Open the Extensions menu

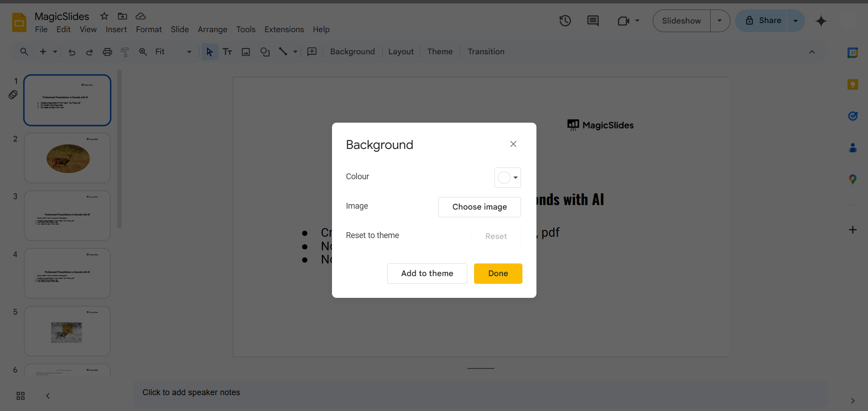(284, 29)
